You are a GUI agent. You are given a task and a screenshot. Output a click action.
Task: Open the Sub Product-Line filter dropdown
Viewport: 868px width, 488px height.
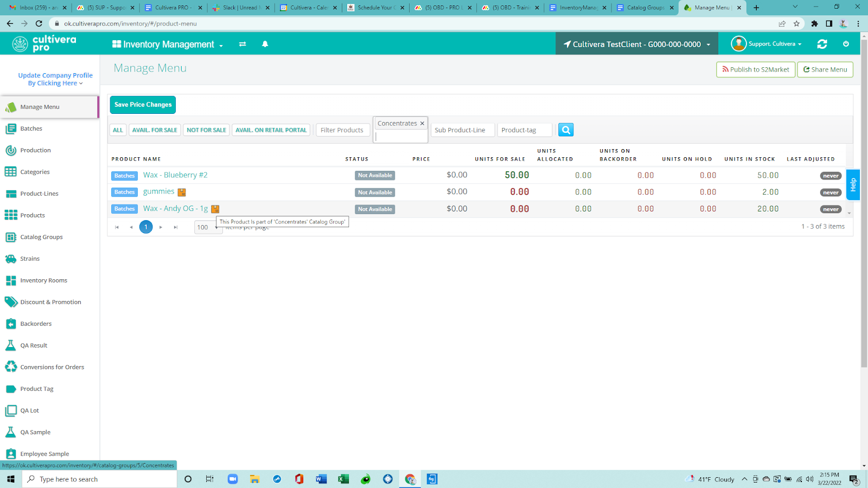(x=463, y=130)
